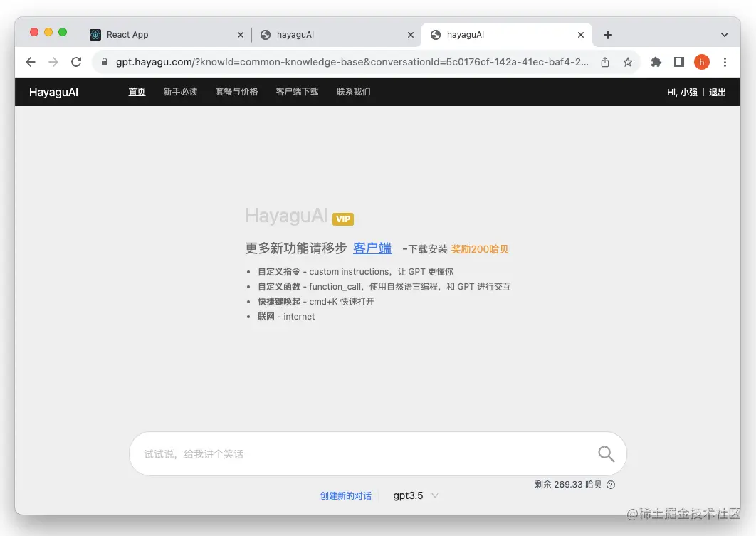Toggle the browser side panel icon
Image resolution: width=756 pixels, height=536 pixels.
pos(679,62)
